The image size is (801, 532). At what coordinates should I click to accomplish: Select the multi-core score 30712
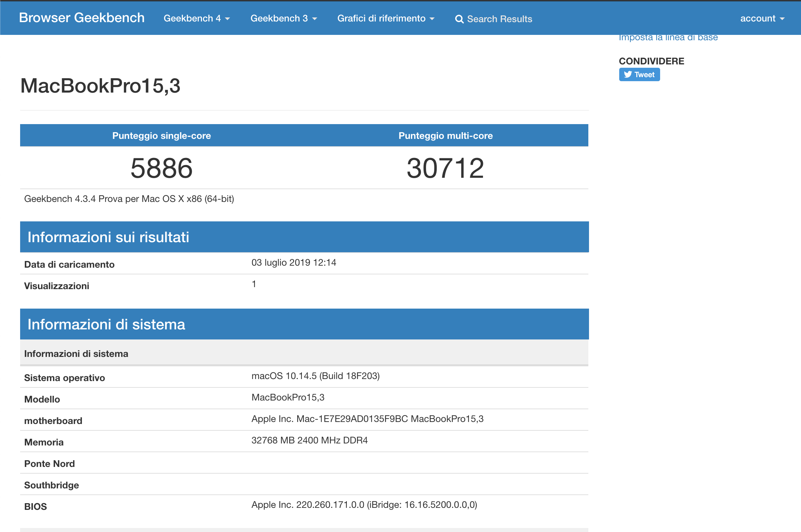pos(445,168)
